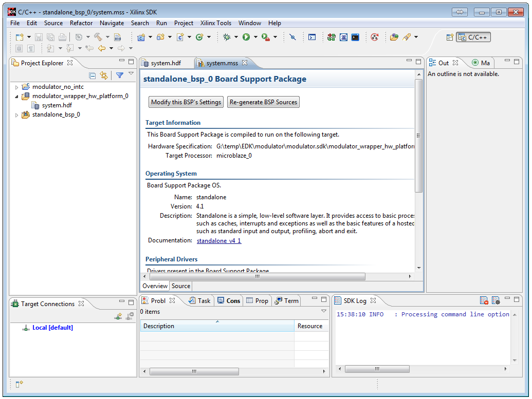Image resolution: width=532 pixels, height=399 pixels.
Task: Switch to the Prop tab
Action: (x=257, y=301)
